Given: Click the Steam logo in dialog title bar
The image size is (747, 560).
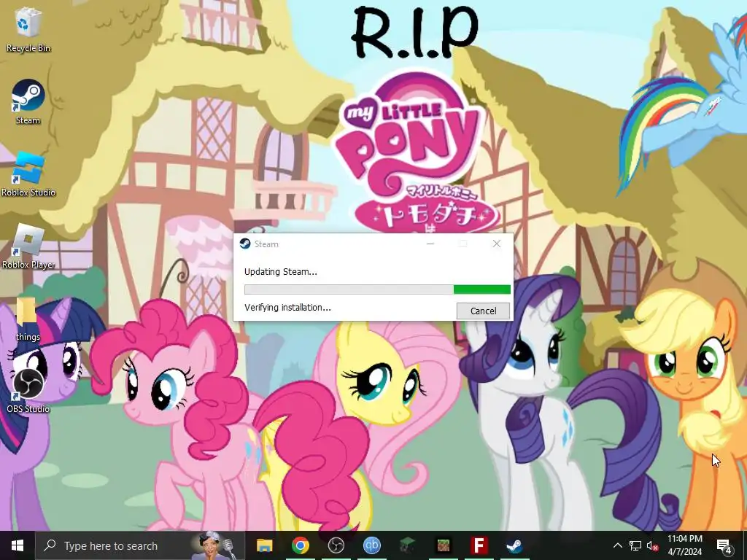Looking at the screenshot, I should [x=245, y=244].
